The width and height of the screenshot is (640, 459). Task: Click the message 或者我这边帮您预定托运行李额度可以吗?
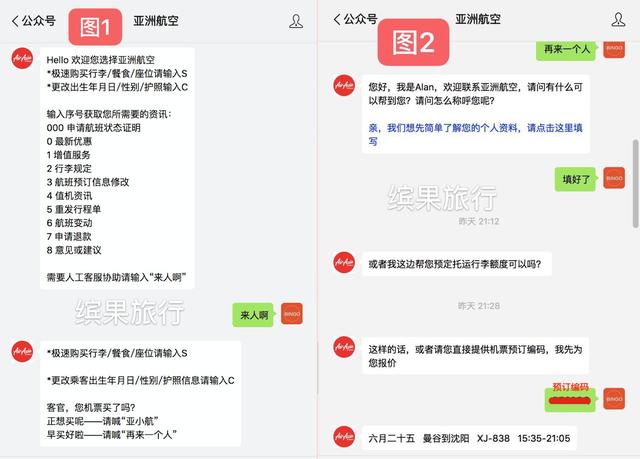point(455,264)
